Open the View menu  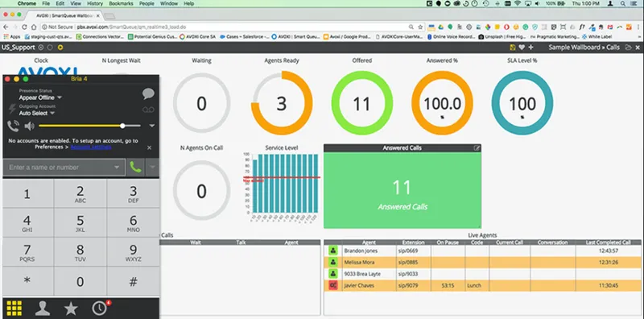[x=76, y=3]
